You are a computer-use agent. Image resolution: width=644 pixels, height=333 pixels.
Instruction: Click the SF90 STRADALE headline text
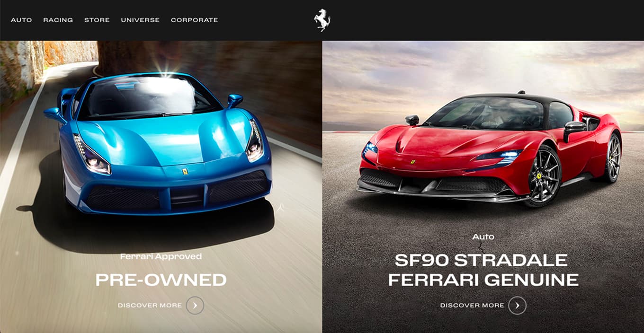(x=481, y=260)
